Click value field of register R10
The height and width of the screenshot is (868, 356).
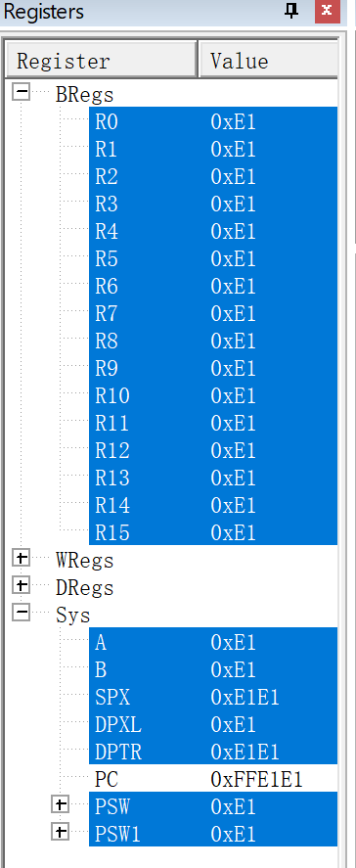click(233, 395)
